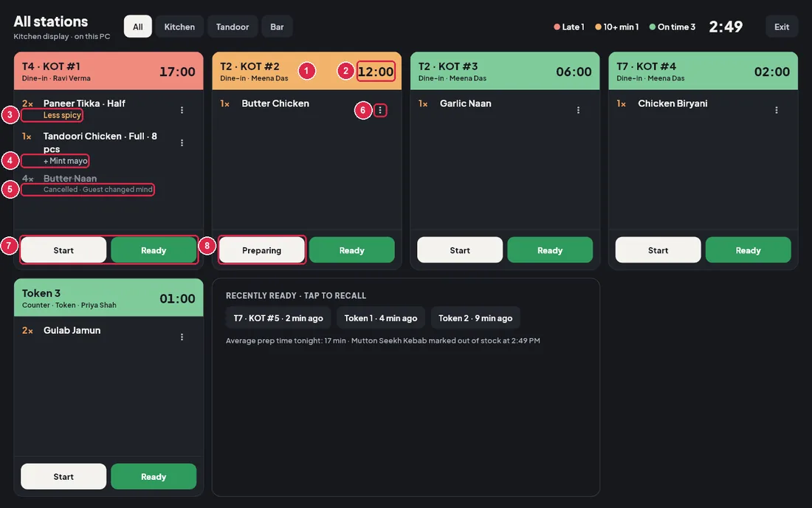Select the 02:00 timer on KOT #4

coord(772,72)
